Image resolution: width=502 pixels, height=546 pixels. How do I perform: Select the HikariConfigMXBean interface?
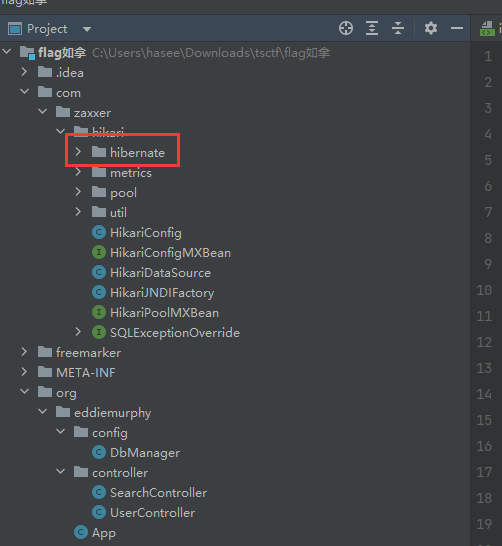[170, 253]
